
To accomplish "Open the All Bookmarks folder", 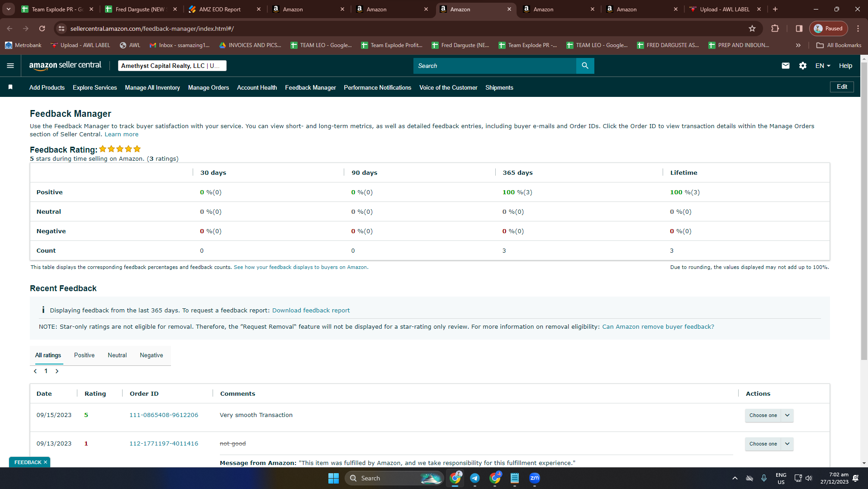I will click(x=839, y=45).
